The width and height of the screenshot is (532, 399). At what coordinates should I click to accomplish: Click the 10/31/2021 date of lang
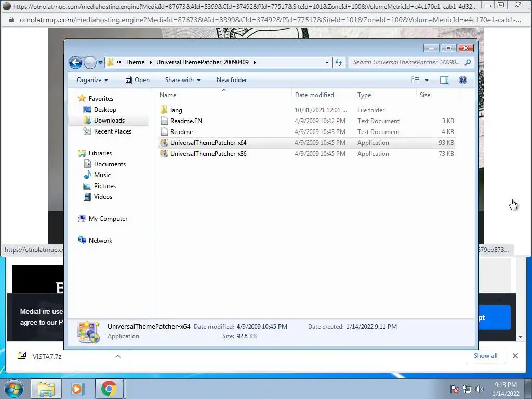[x=321, y=110]
